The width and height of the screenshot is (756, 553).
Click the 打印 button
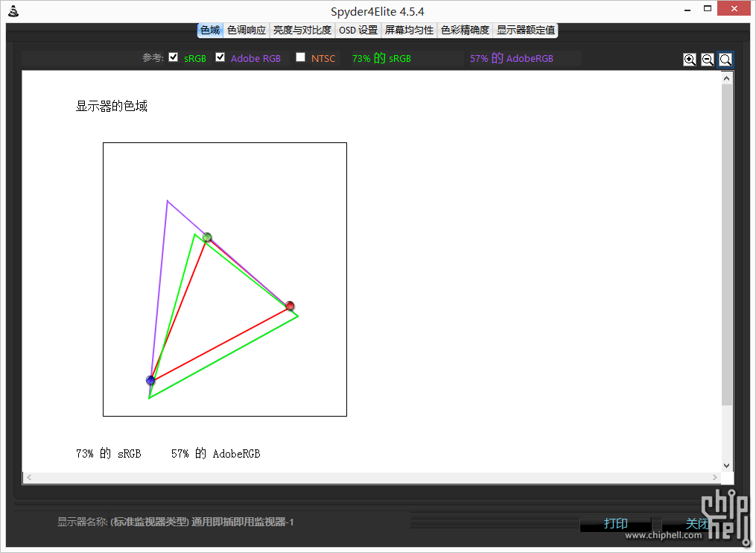616,524
